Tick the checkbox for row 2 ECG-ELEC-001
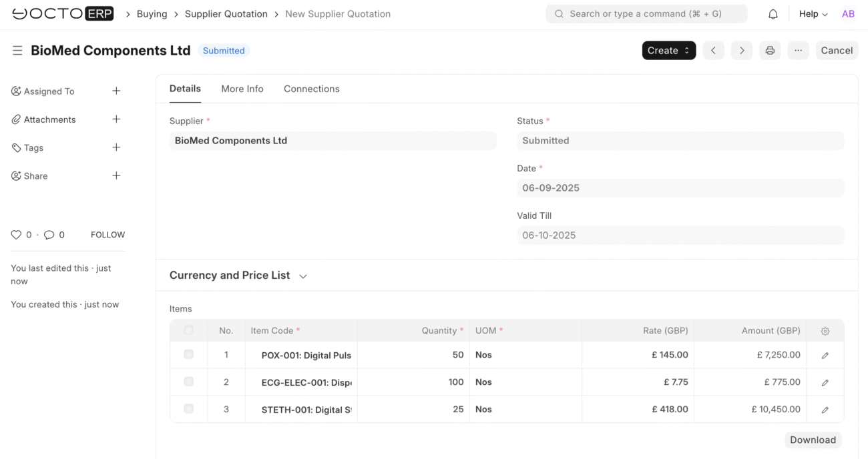 (188, 382)
